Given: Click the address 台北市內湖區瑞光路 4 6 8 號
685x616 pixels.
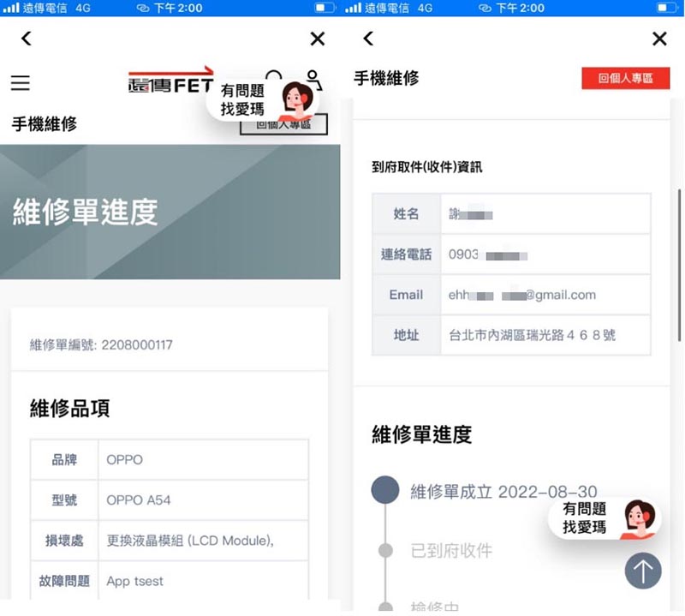Looking at the screenshot, I should click(532, 335).
